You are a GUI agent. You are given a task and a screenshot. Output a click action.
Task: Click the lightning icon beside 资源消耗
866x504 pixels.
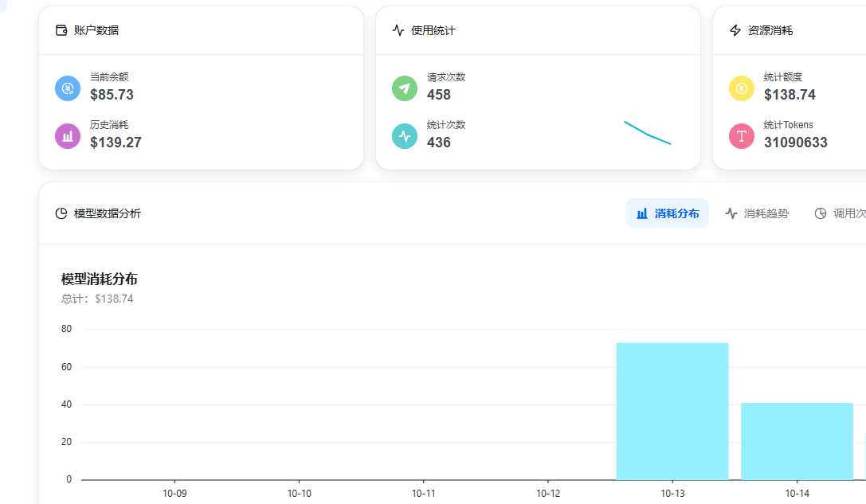tap(735, 30)
